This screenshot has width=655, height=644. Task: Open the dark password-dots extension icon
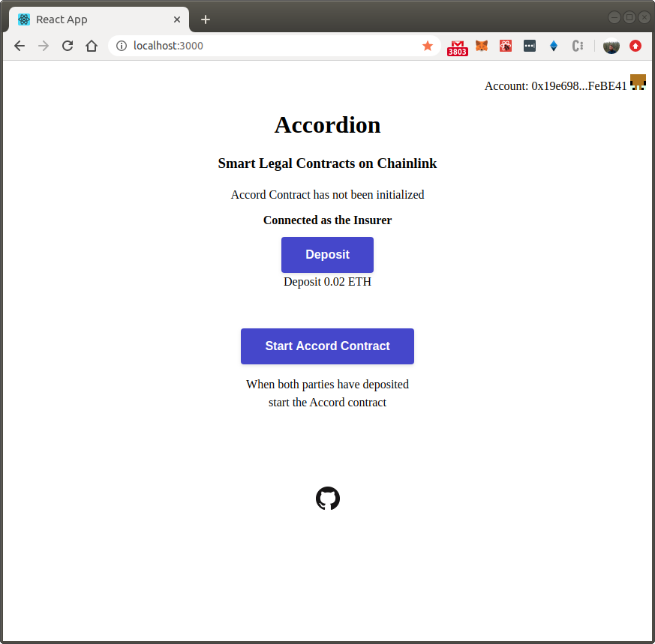530,46
